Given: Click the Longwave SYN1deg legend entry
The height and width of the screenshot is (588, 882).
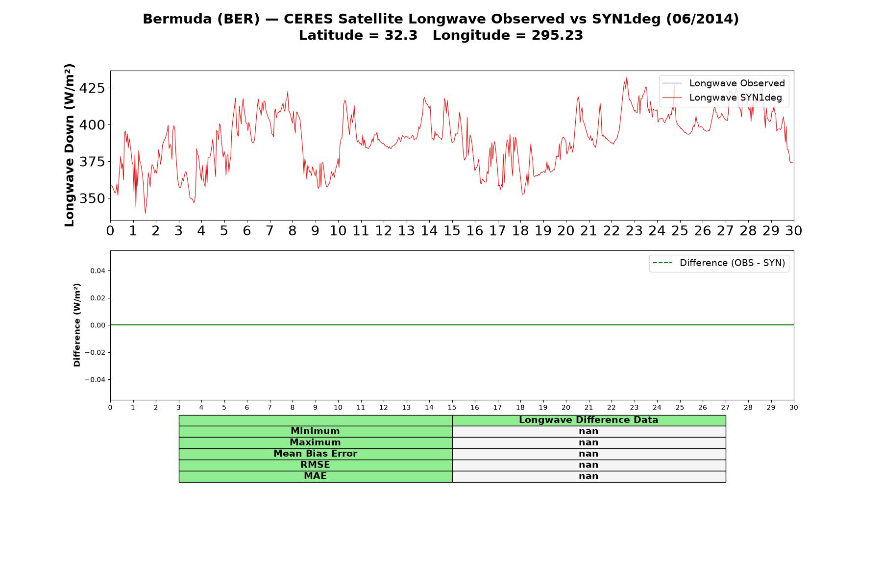Looking at the screenshot, I should click(722, 98).
